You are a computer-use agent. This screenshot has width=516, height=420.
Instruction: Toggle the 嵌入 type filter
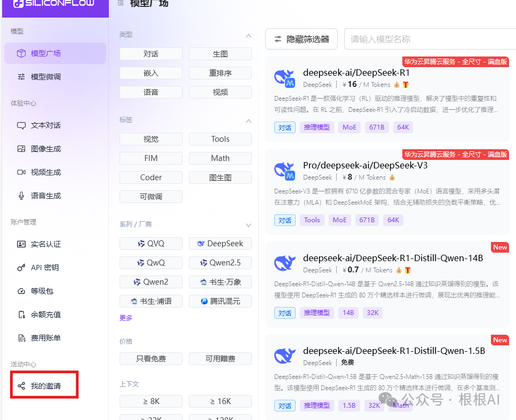[x=150, y=73]
